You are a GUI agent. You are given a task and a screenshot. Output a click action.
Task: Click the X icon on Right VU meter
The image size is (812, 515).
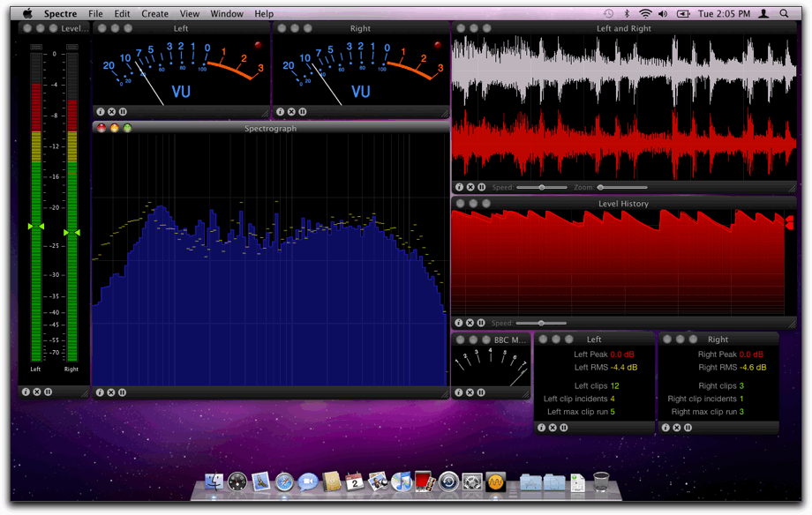click(291, 111)
